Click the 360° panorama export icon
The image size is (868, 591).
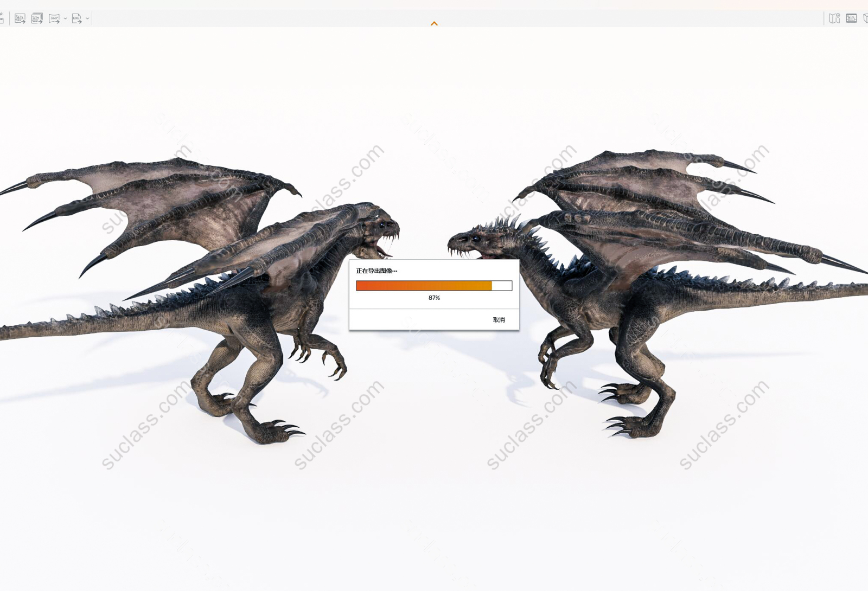[x=54, y=18]
